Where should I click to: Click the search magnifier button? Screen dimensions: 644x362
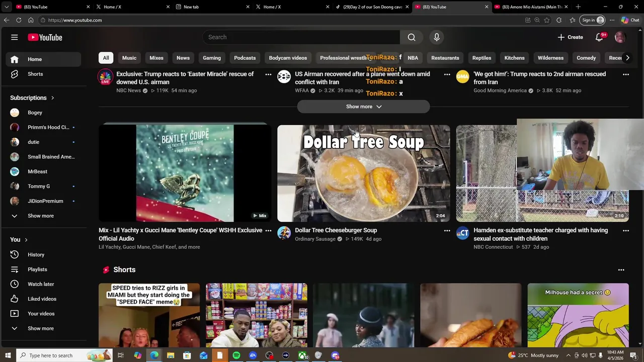[x=412, y=37]
